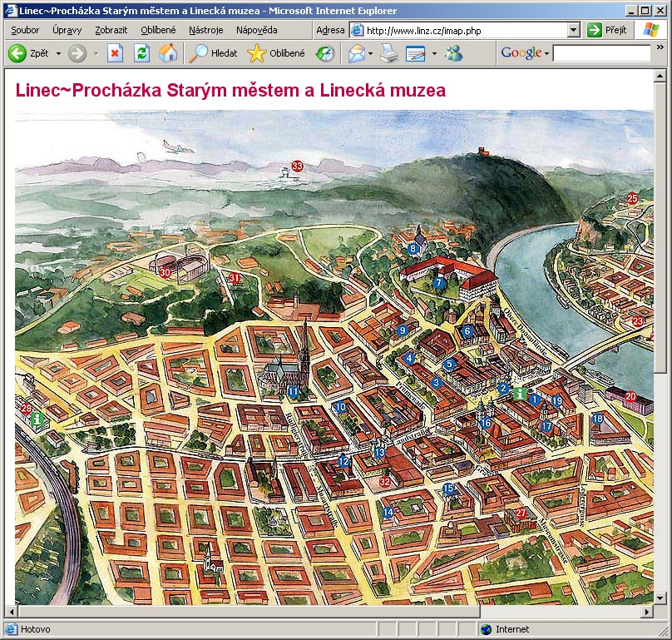
Task: Click red map marker 32
Action: point(384,482)
